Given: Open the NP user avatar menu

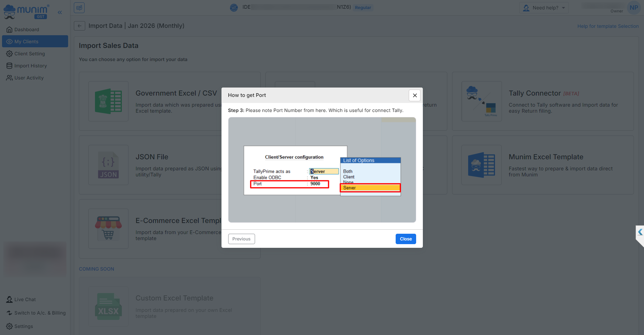Looking at the screenshot, I should (634, 8).
